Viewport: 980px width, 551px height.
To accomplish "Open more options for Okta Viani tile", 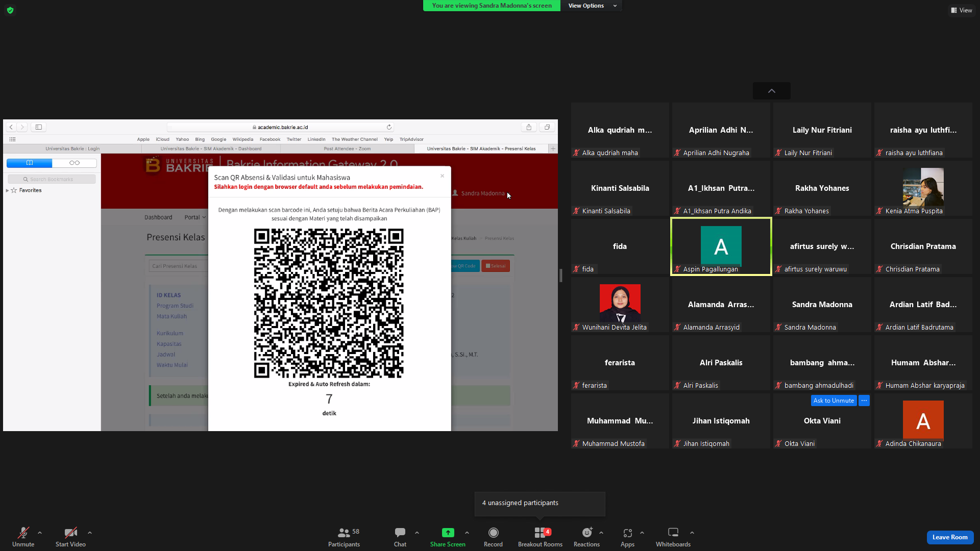I will [864, 400].
